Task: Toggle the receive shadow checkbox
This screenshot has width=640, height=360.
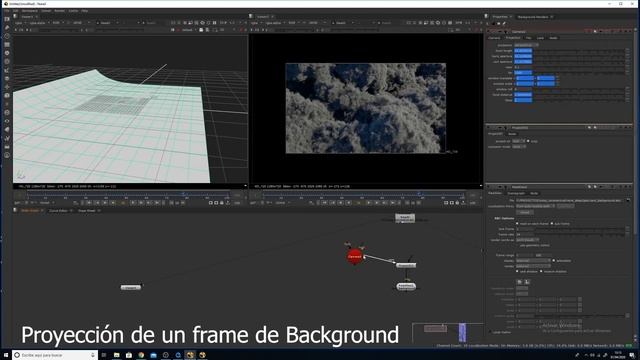Action: pos(541,271)
